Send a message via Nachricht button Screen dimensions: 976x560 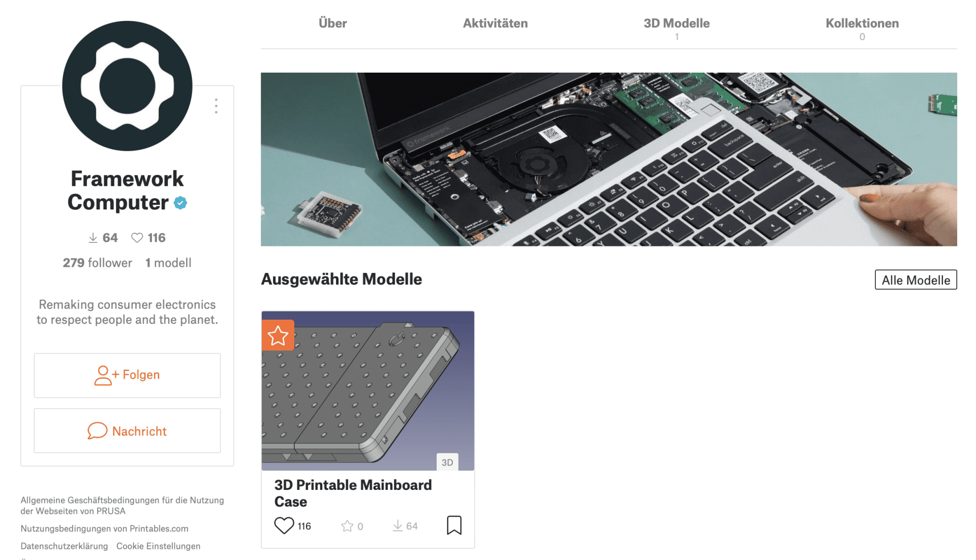pyautogui.click(x=127, y=431)
